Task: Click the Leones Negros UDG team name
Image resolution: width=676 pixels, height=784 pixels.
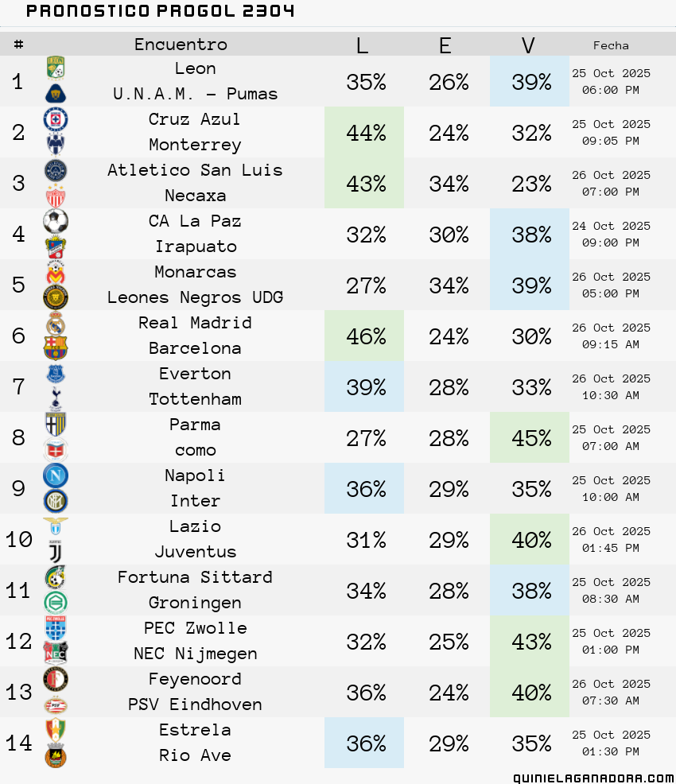Action: [x=195, y=297]
